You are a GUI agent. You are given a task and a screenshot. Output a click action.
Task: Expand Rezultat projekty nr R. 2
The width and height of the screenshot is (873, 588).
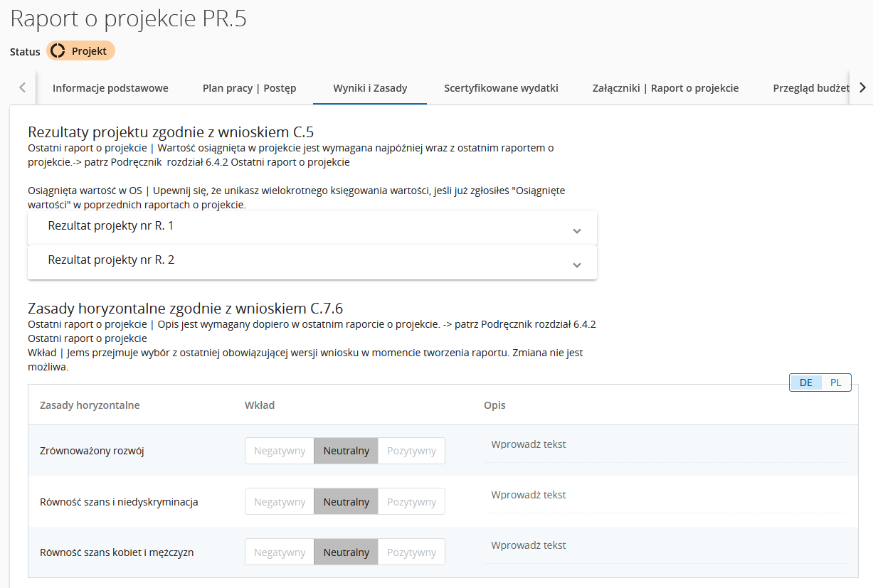coord(312,262)
